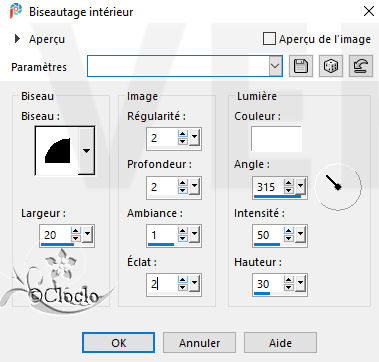
Task: Open the Intensité slider popup arrow
Action: [300, 235]
